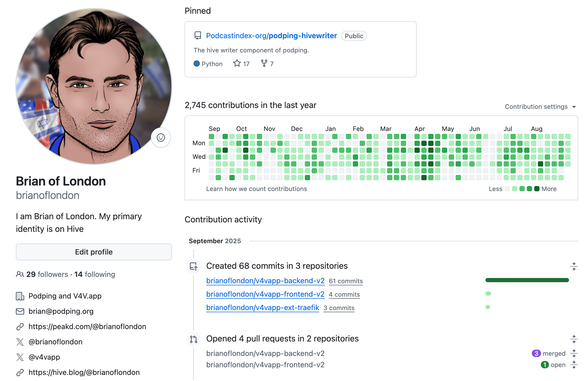Click the pull request timeline icon
The width and height of the screenshot is (588, 381).
pos(194,339)
